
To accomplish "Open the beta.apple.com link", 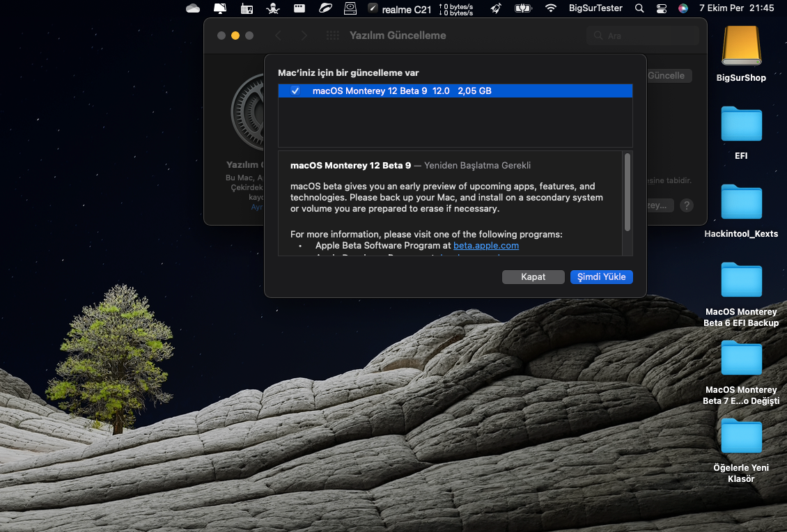I will 485,246.
